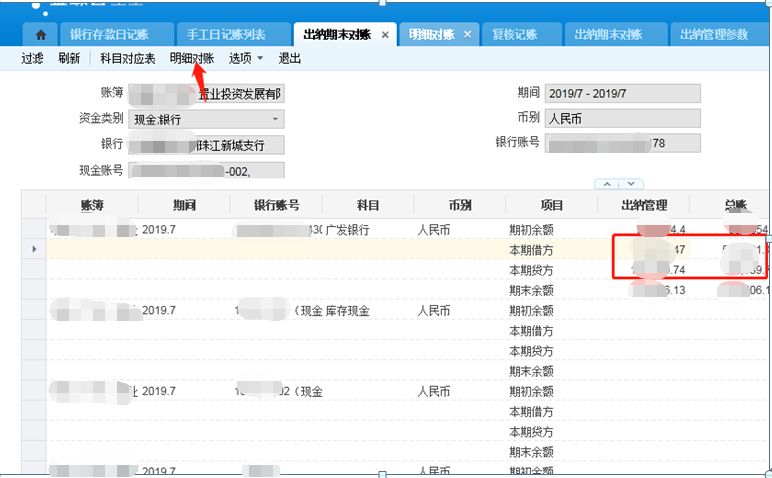
Task: Click 过滤 in the toolbar
Action: point(34,59)
